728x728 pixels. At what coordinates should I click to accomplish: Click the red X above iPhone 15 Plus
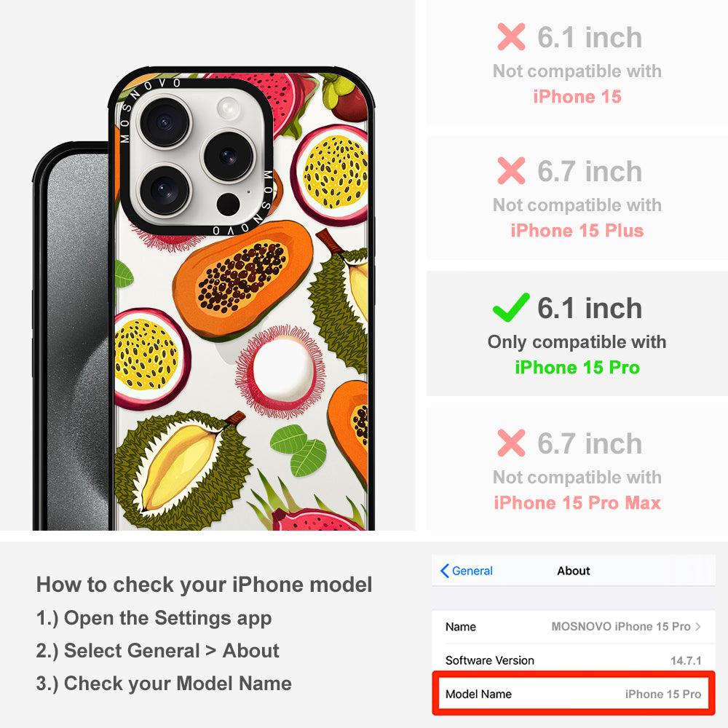point(511,170)
